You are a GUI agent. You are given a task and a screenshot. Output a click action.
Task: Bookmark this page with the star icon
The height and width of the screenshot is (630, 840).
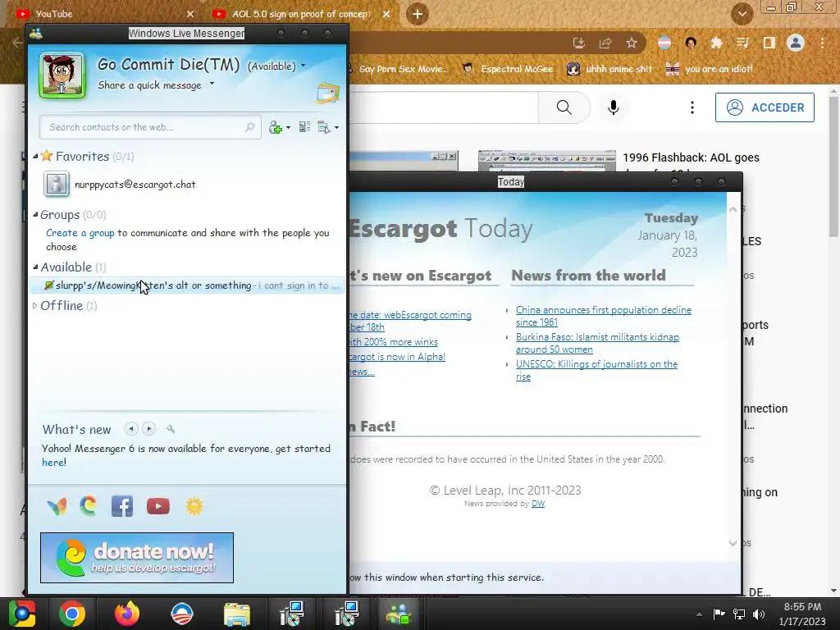632,43
